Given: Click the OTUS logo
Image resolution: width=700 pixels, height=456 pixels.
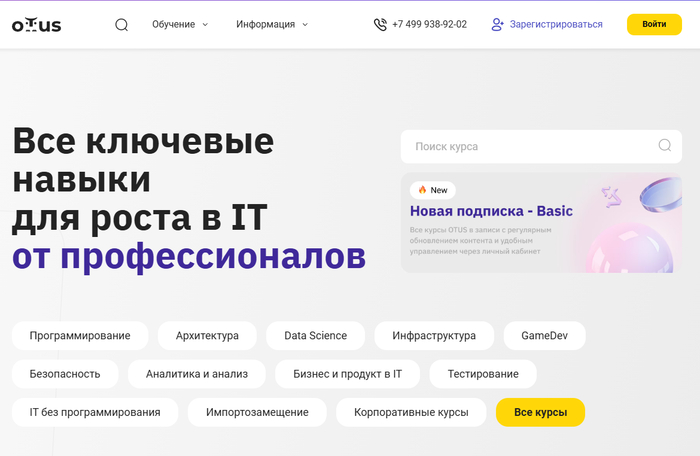Looking at the screenshot, I should tap(36, 24).
